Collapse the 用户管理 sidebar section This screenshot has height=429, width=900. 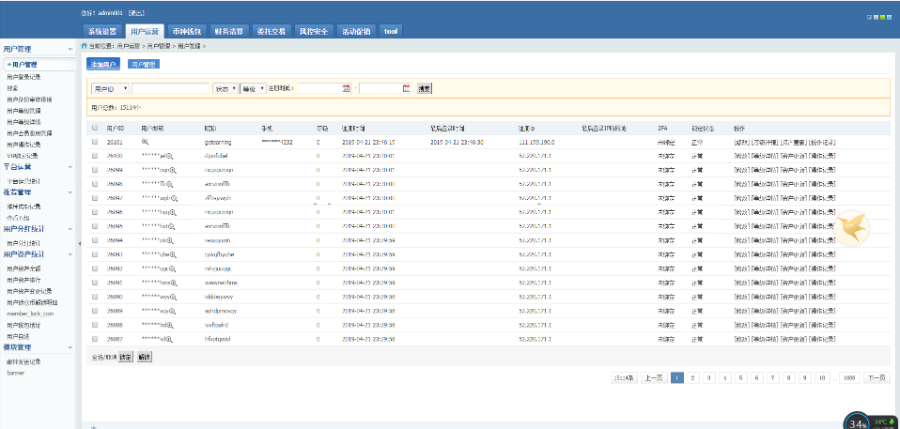pos(69,49)
